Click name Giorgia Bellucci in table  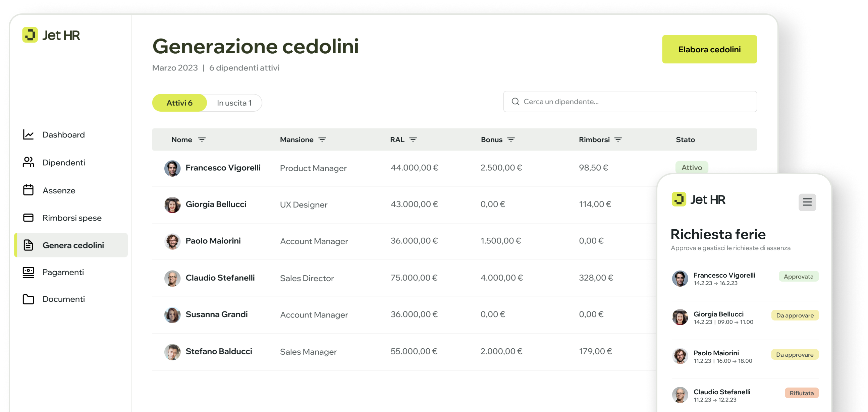216,204
